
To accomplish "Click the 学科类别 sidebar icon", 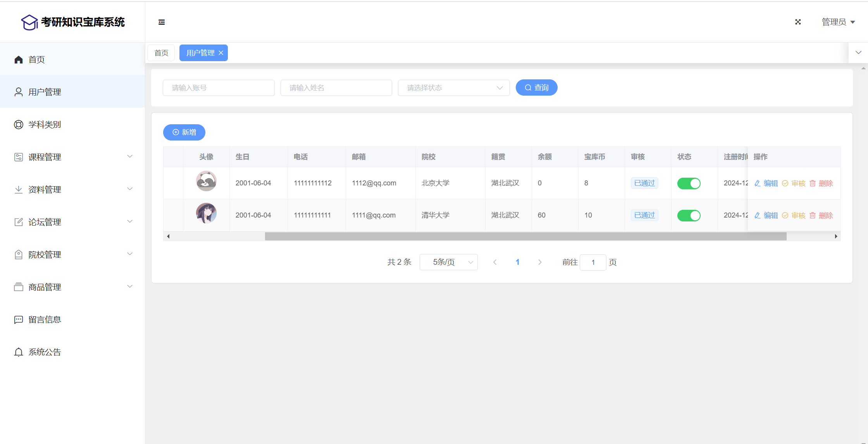I will click(18, 125).
